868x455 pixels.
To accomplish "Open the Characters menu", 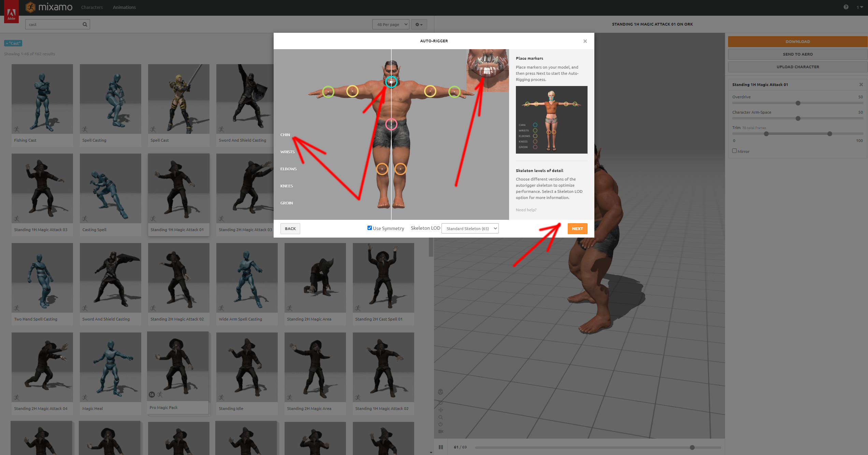I will pyautogui.click(x=92, y=7).
